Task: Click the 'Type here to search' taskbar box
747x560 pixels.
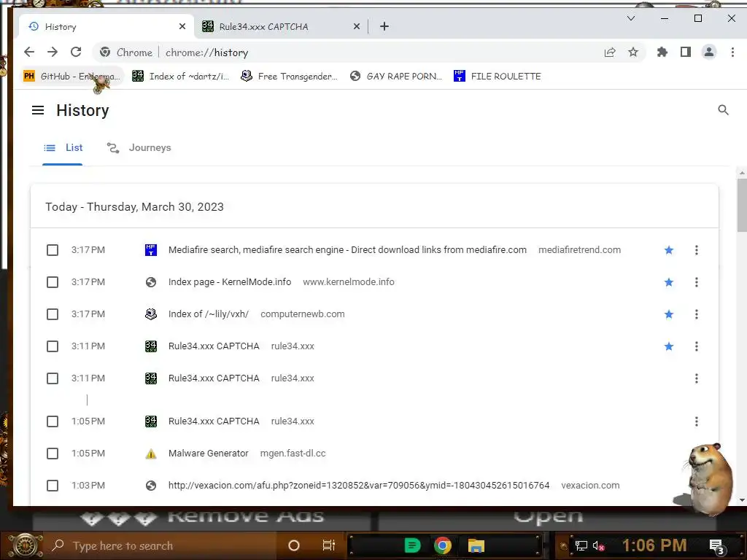Action: pyautogui.click(x=162, y=545)
